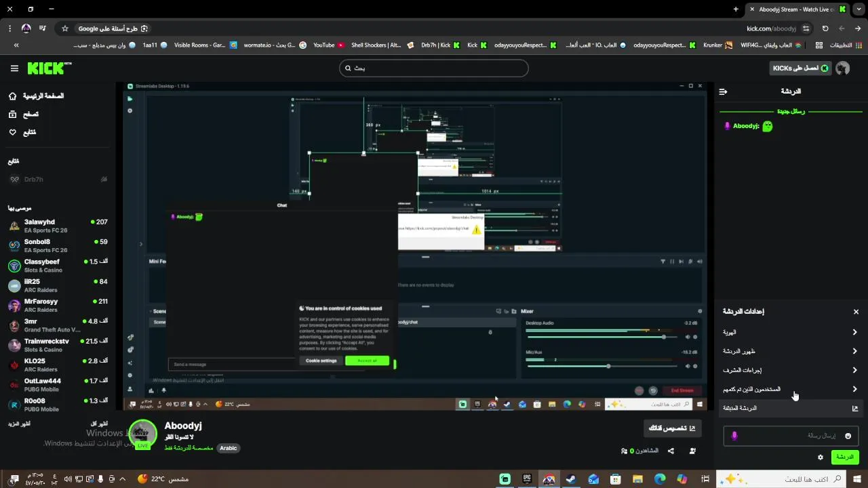The image size is (868, 488).
Task: Expand the muted users setting
Action: point(791,389)
